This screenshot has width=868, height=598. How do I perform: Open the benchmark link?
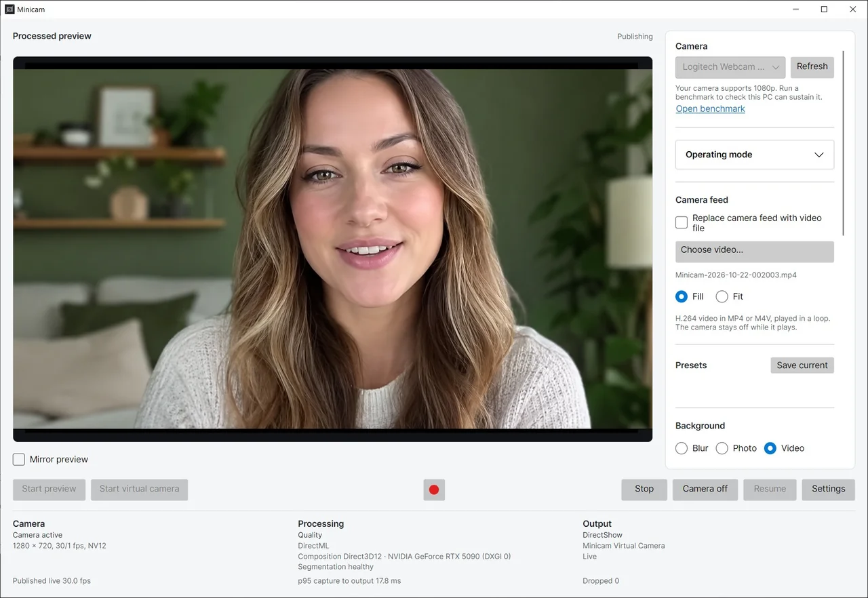point(710,108)
